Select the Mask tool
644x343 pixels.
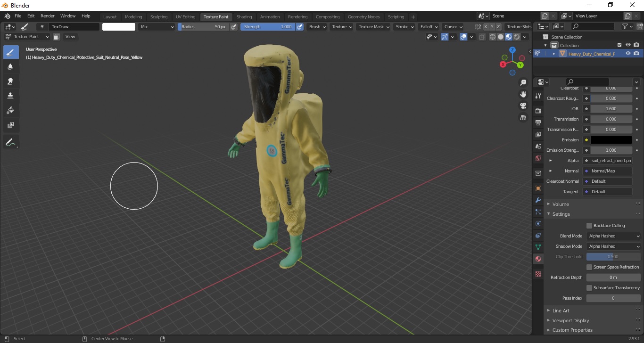pyautogui.click(x=10, y=125)
